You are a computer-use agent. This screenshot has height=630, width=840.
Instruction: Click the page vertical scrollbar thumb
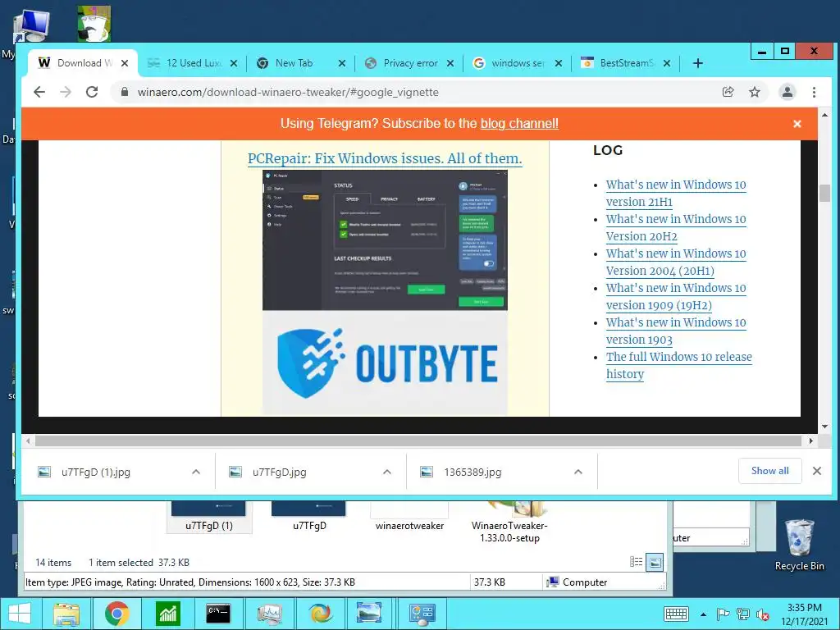(824, 193)
